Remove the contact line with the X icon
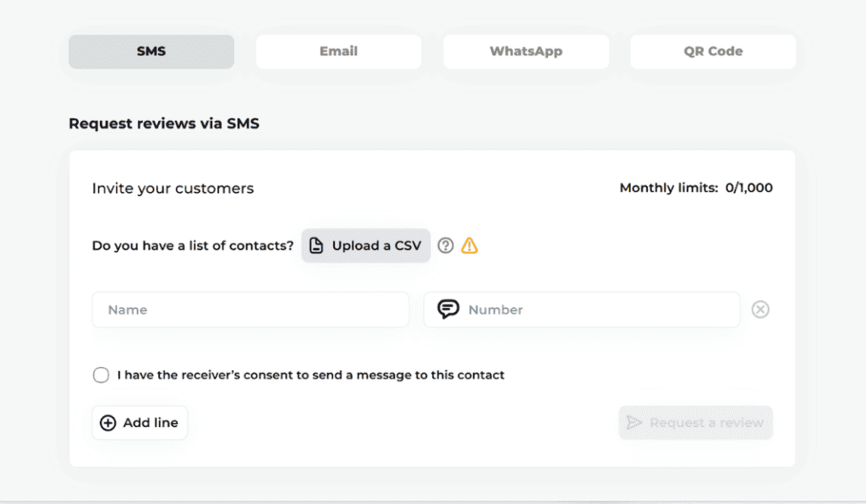The height and width of the screenshot is (504, 866). click(760, 310)
